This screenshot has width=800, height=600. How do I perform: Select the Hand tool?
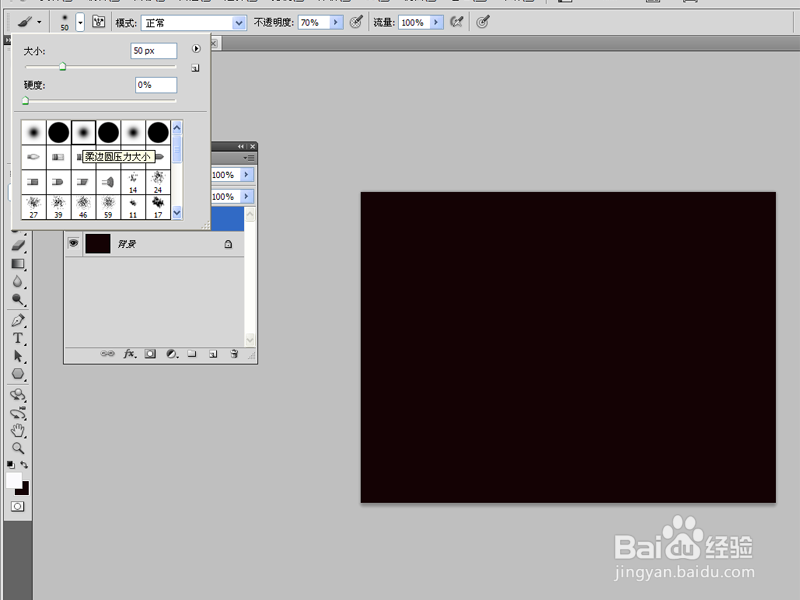18,431
